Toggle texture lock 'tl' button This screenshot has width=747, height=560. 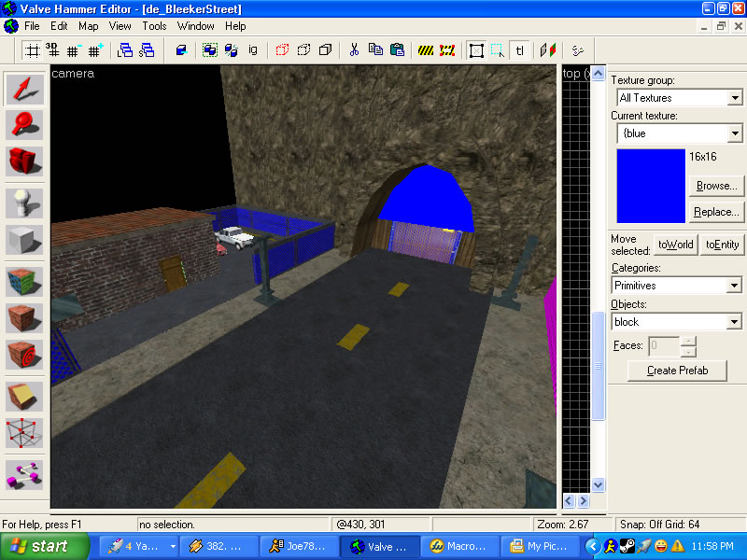(x=519, y=49)
